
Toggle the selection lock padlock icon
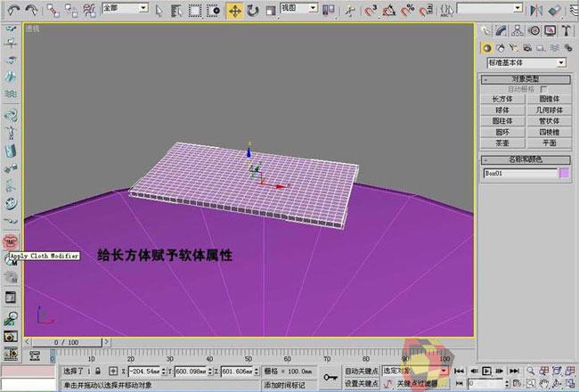click(x=97, y=371)
